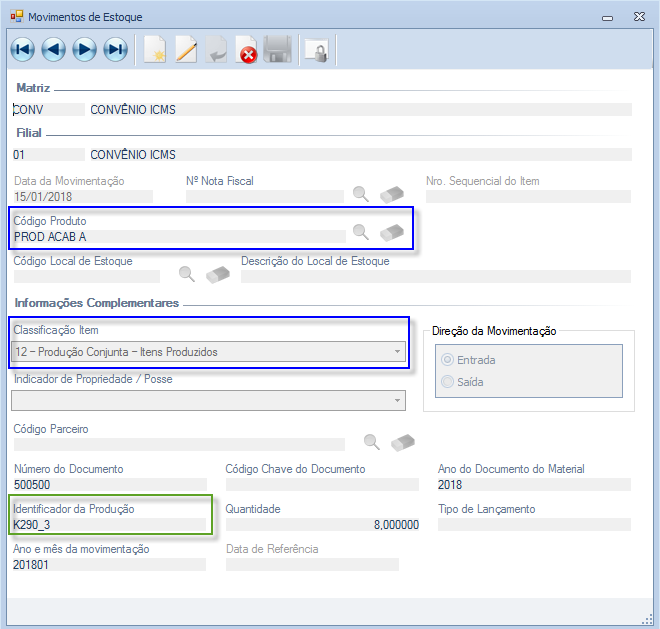Screen dimensions: 660x629
Task: Click the edit record pencil icon
Action: [186, 49]
